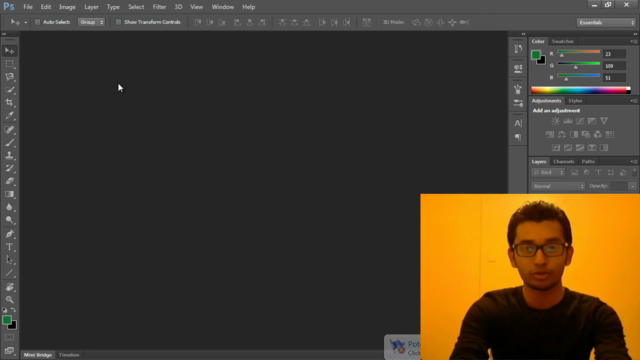Click the toolbox foreground color swatch
Screen dimensions: 640x360
point(6,320)
